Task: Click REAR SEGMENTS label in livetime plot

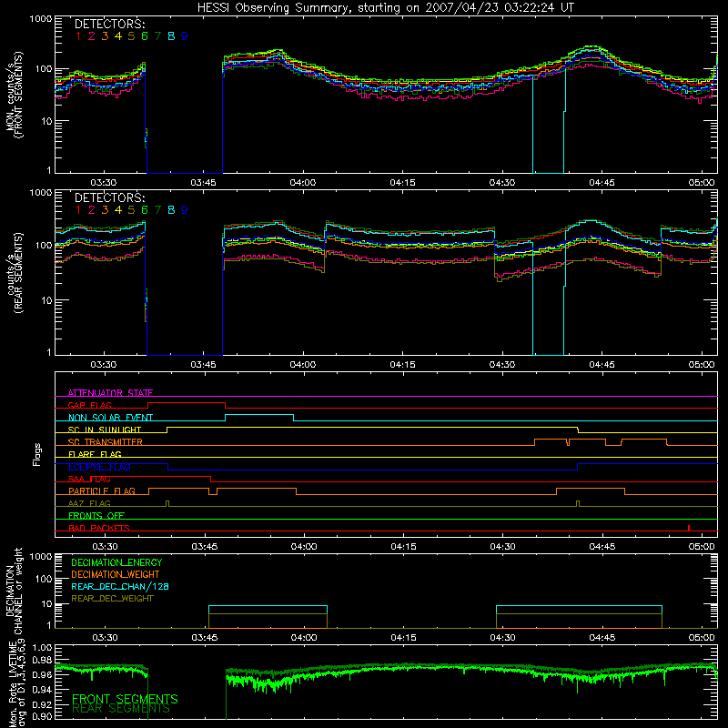Action: point(121,709)
